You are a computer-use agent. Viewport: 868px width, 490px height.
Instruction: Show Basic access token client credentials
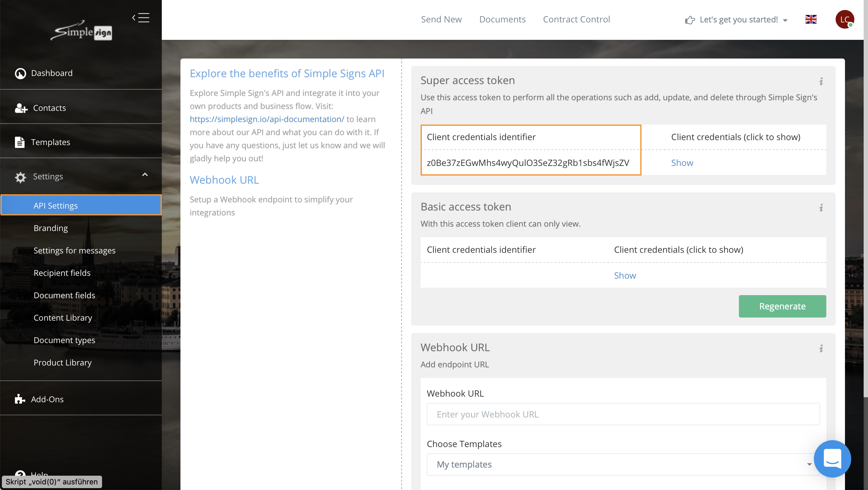coord(625,275)
